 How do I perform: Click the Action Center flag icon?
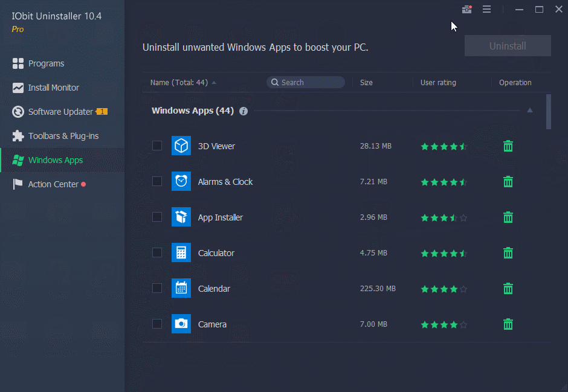(x=18, y=184)
